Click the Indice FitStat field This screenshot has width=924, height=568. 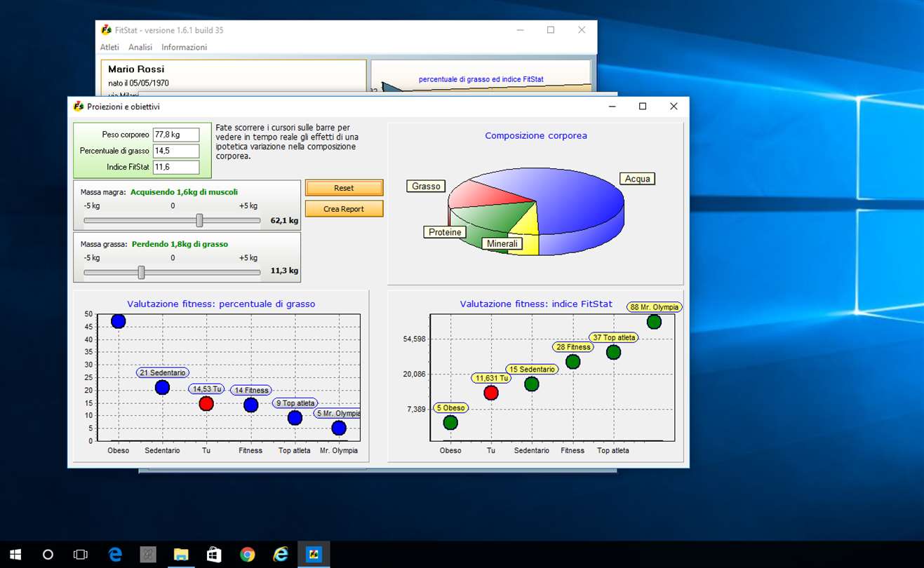coord(176,167)
